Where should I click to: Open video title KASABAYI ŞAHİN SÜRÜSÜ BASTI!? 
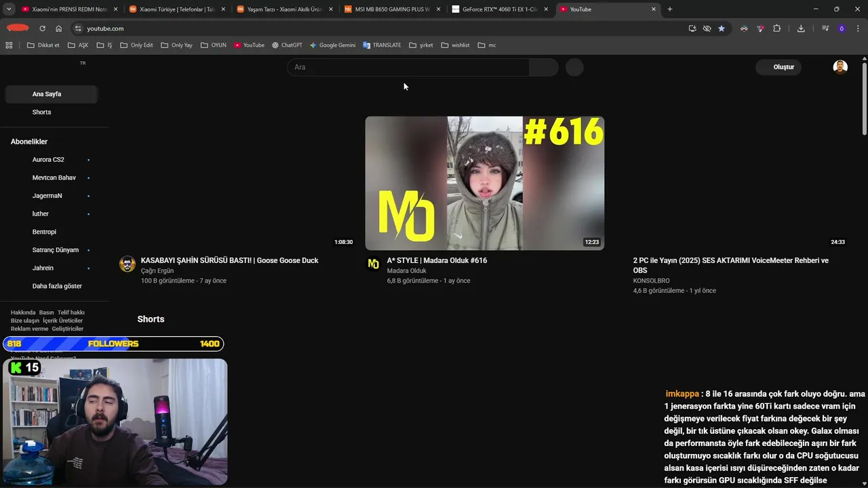tap(229, 260)
